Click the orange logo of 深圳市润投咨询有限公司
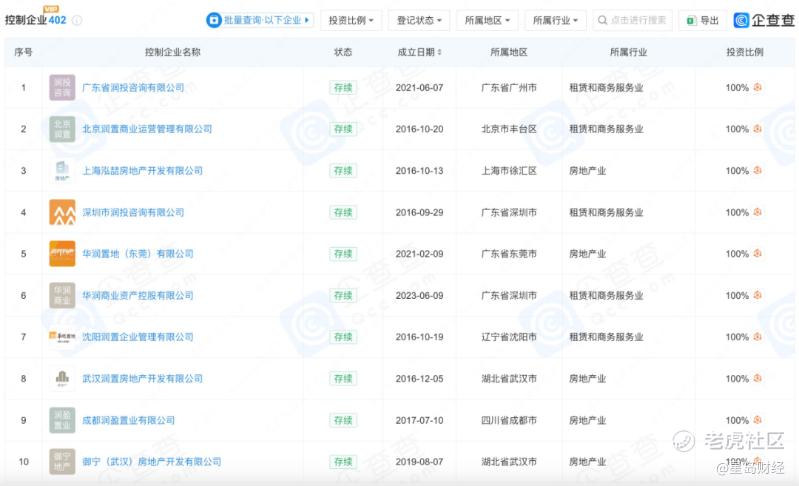This screenshot has width=799, height=486. pos(62,212)
